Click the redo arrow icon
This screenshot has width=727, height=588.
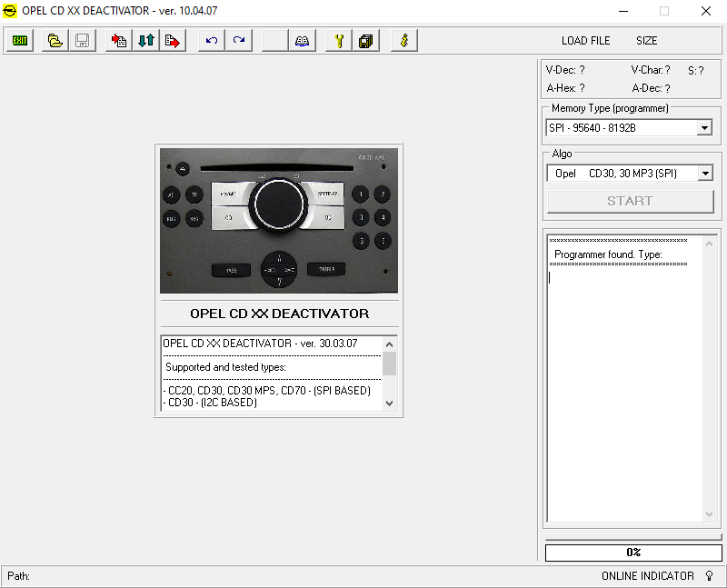[x=239, y=40]
